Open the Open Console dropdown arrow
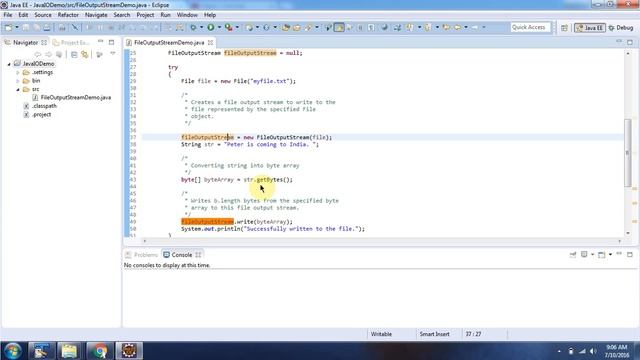Image resolution: width=640 pixels, height=360 pixels. coord(610,254)
